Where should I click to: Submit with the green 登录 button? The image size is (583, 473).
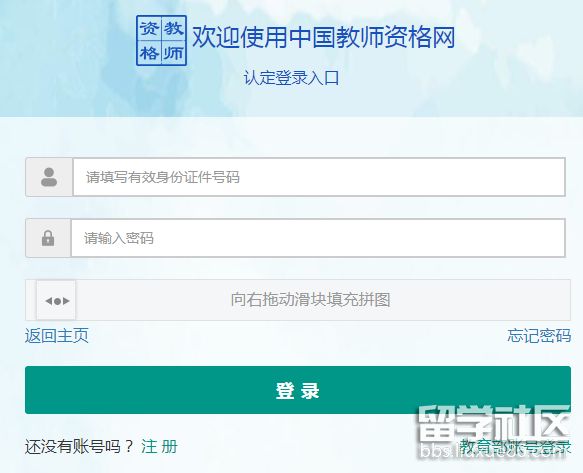pyautogui.click(x=298, y=390)
